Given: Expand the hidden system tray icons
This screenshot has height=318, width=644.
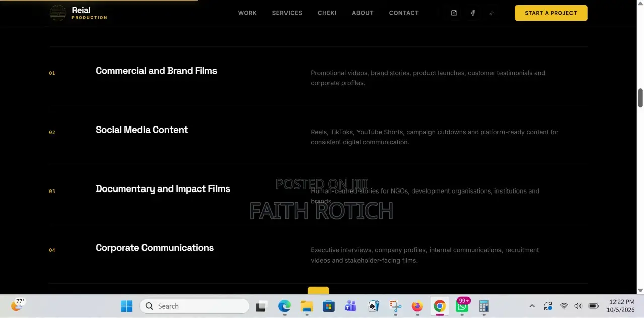Looking at the screenshot, I should pyautogui.click(x=532, y=306).
